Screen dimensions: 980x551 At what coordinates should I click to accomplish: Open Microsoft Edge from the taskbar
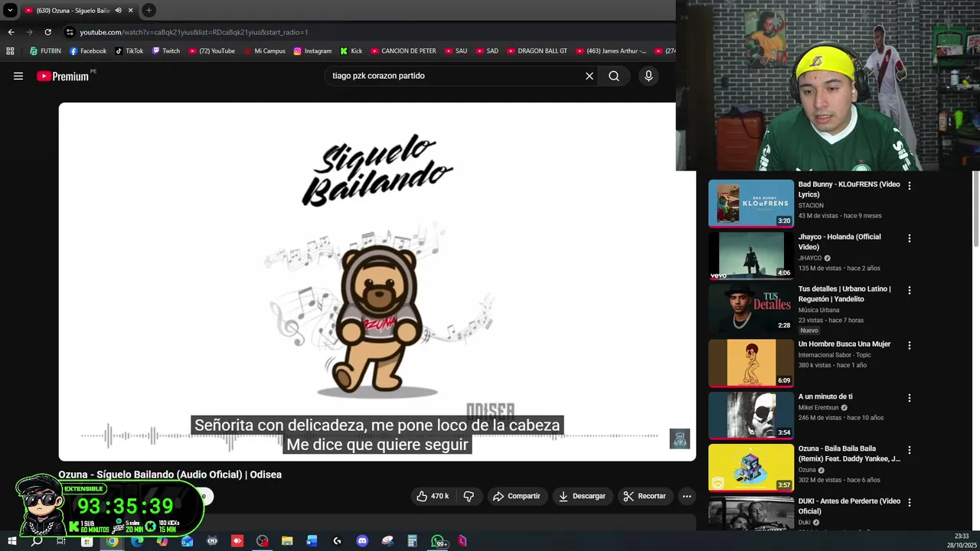(x=137, y=541)
